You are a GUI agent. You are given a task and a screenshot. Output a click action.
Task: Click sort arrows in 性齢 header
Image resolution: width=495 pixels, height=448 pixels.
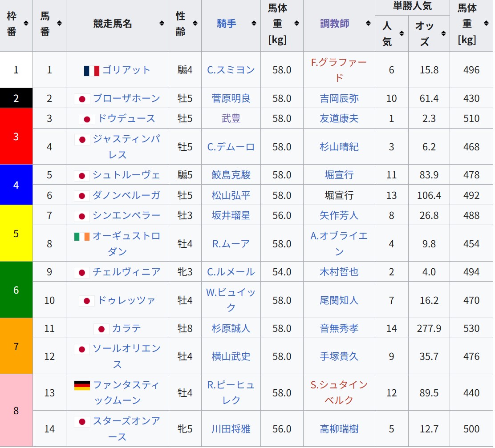(x=195, y=24)
